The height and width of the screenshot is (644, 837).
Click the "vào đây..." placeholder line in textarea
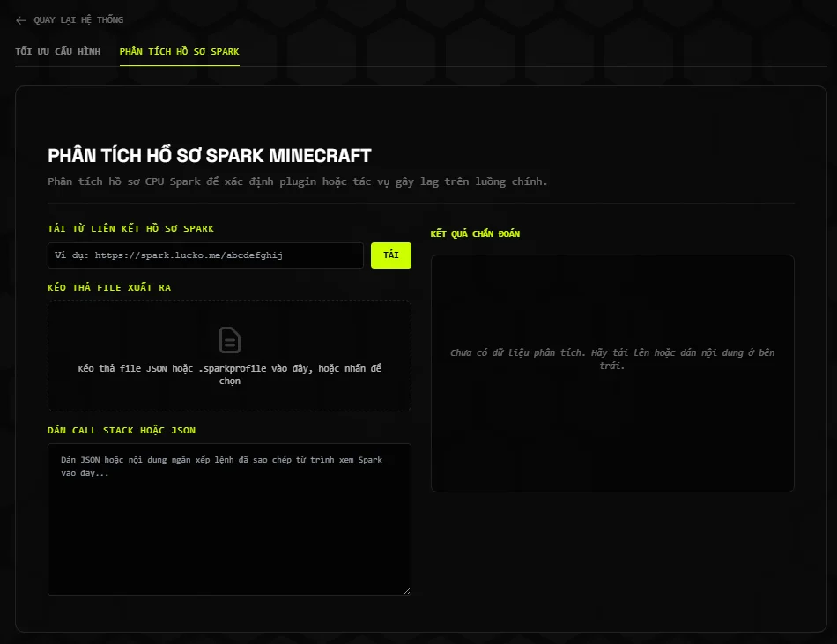click(85, 473)
